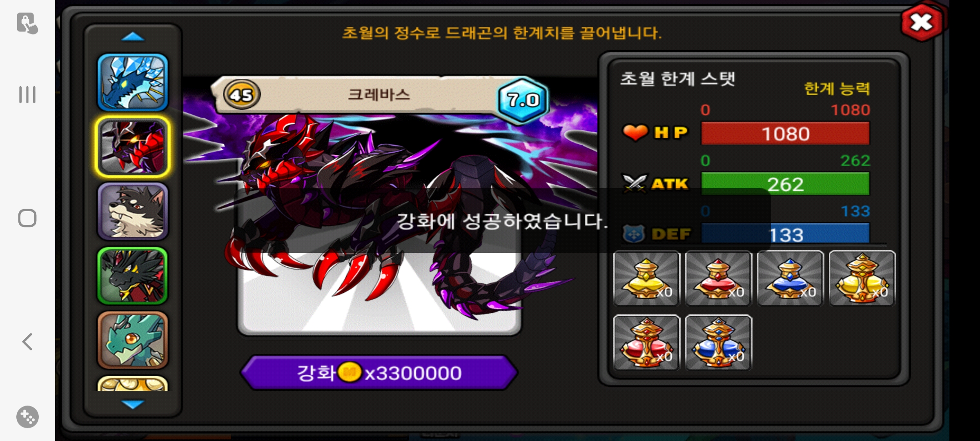The height and width of the screenshot is (441, 980).
Task: Use the large ornate blue essence potion
Action: (x=719, y=343)
